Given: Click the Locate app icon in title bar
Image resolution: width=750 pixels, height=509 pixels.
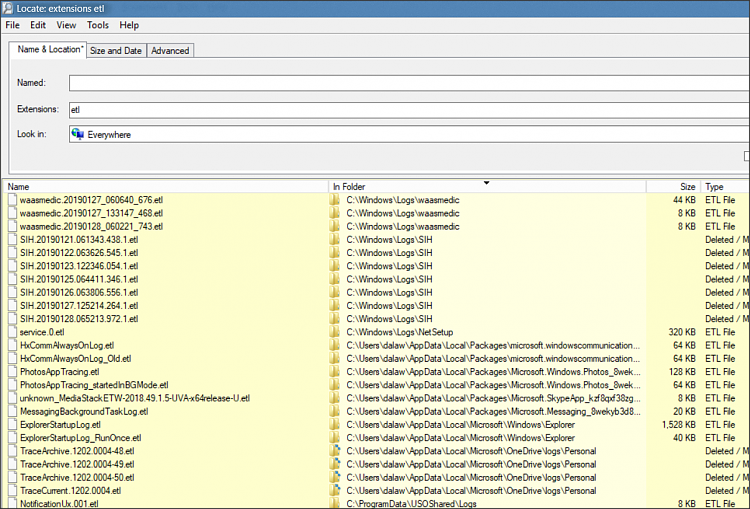Looking at the screenshot, I should pyautogui.click(x=8, y=8).
